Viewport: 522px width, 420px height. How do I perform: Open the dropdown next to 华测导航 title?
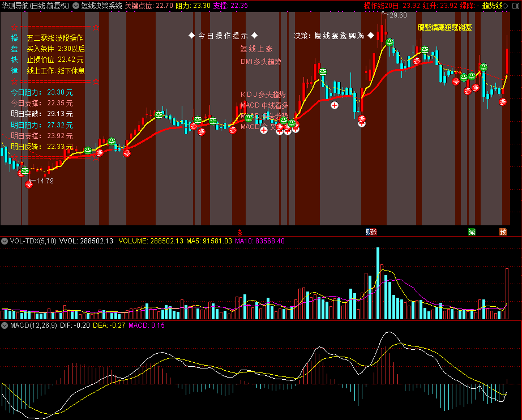76,6
